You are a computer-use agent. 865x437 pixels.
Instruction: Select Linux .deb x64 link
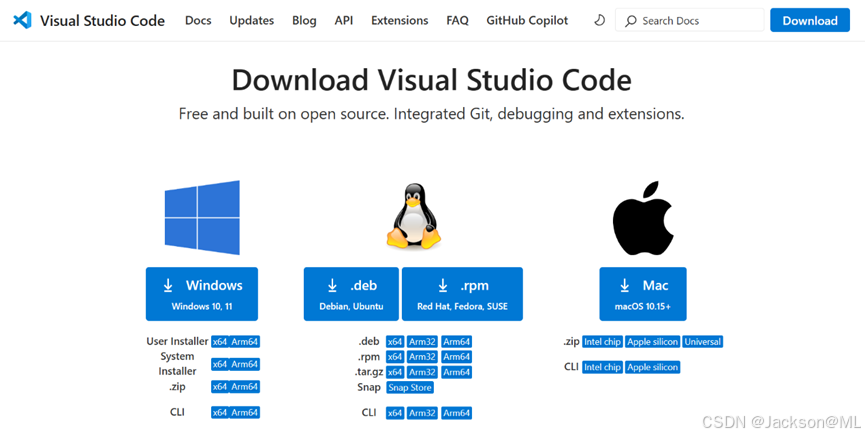(x=395, y=342)
